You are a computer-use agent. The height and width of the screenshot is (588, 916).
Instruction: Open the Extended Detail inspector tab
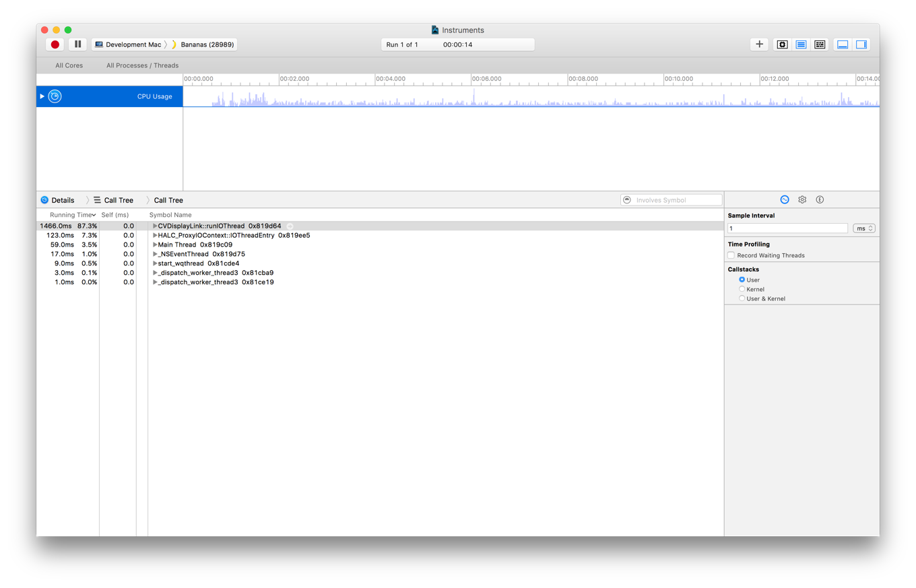tap(820, 199)
